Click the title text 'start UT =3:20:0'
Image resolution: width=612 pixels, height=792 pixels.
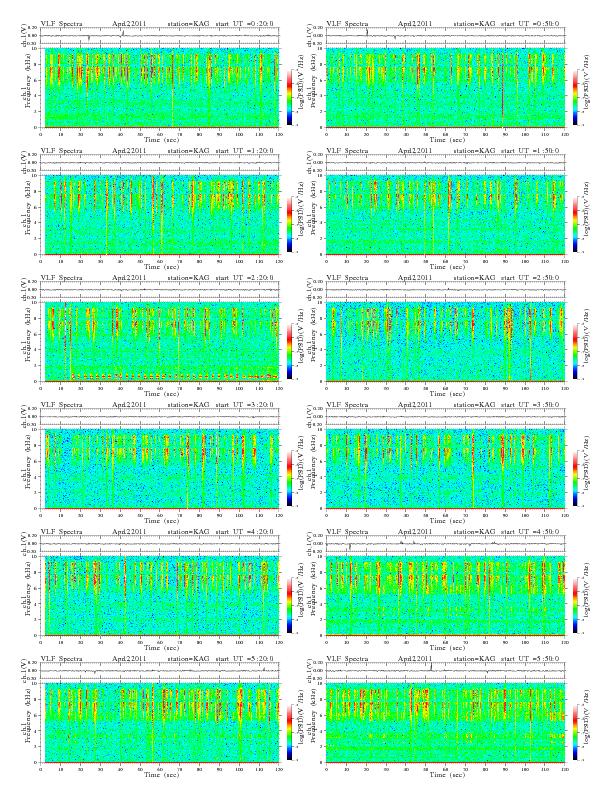pyautogui.click(x=245, y=405)
